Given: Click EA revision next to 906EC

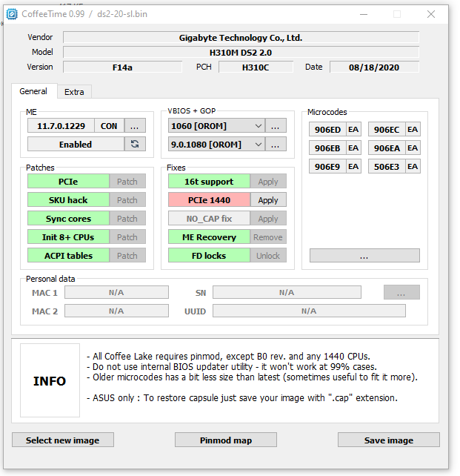Looking at the screenshot, I should (413, 129).
